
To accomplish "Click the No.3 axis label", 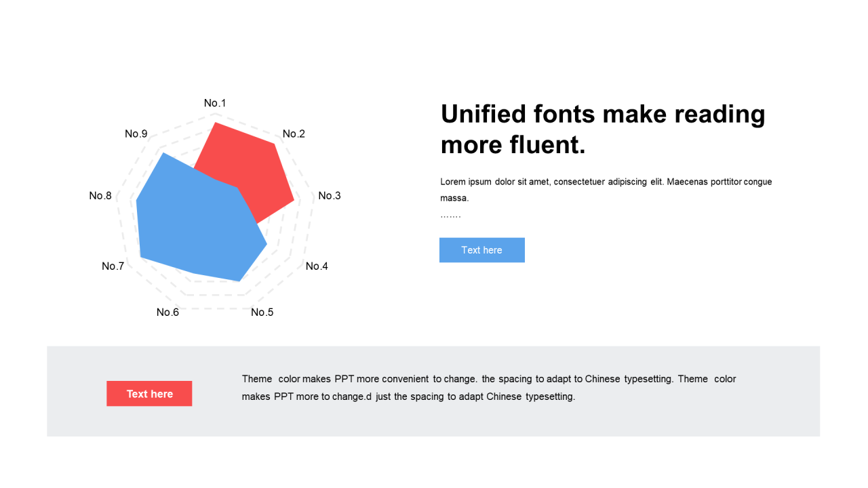I will tap(330, 196).
